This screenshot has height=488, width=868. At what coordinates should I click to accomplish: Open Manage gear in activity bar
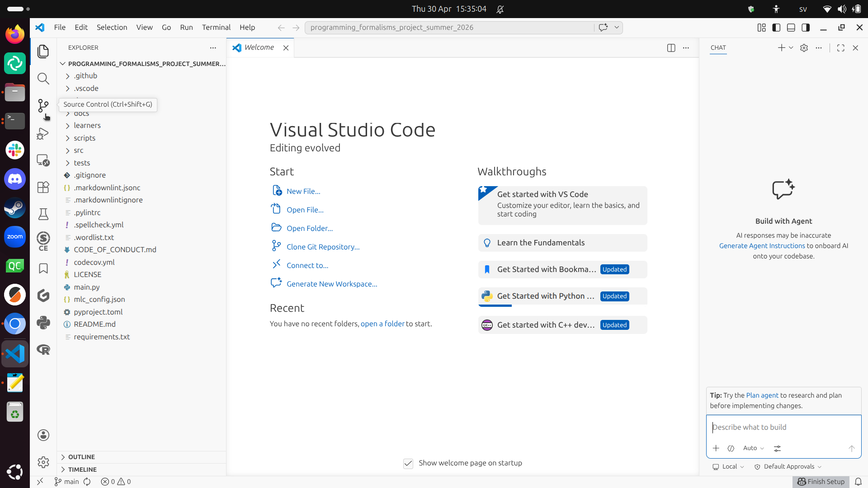click(x=43, y=462)
